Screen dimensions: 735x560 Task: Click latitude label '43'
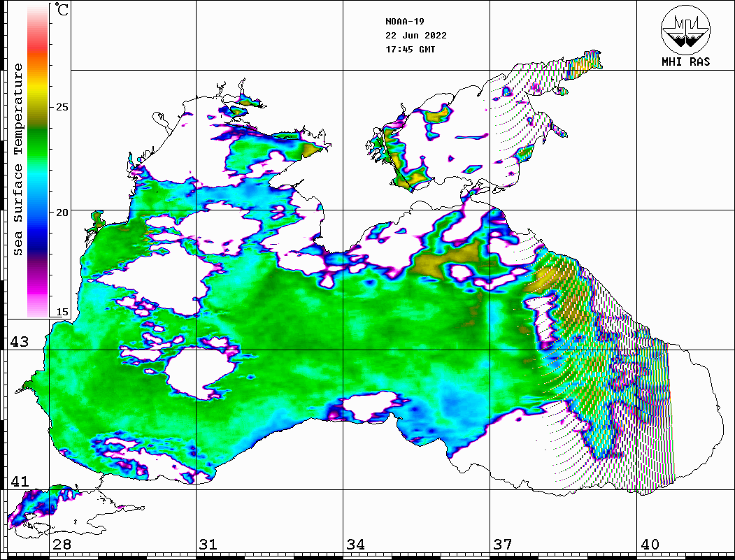(19, 342)
